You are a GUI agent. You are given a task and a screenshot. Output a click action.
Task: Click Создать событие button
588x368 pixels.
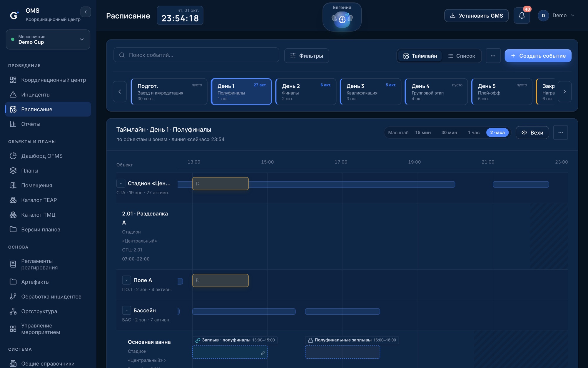pos(538,56)
